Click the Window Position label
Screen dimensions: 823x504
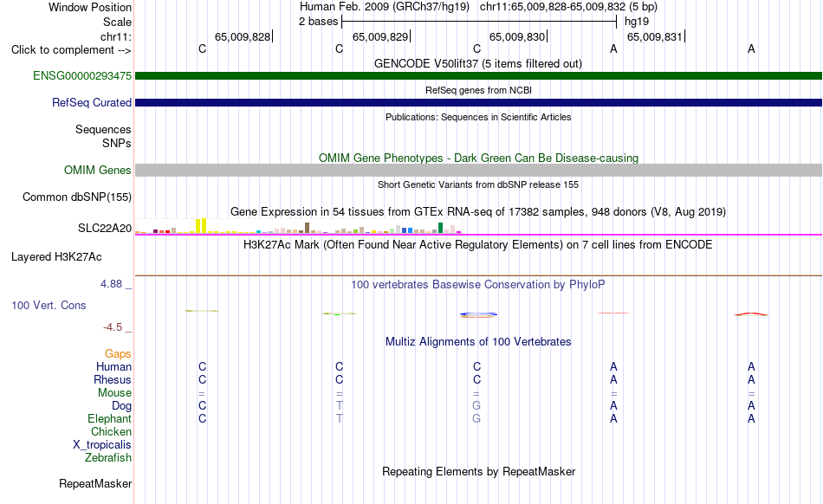coord(90,7)
